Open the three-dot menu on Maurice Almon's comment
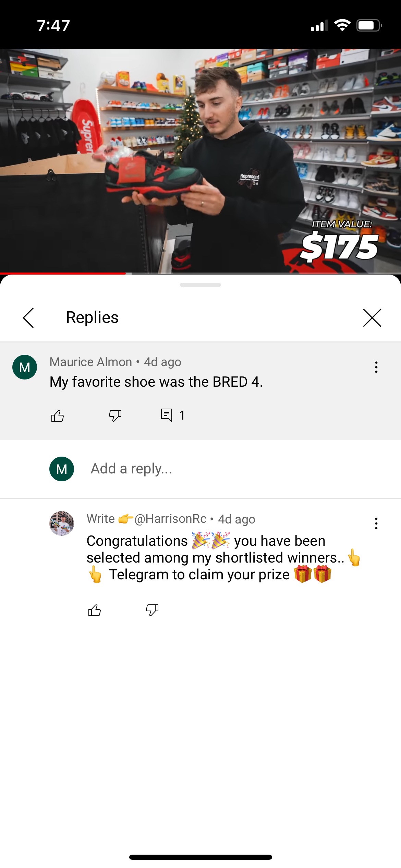401x868 pixels. [x=376, y=367]
